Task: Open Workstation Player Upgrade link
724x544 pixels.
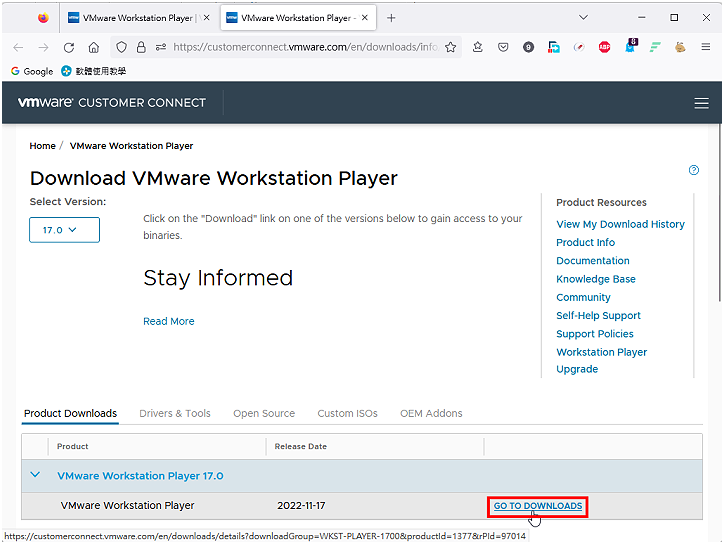Action: 601,361
